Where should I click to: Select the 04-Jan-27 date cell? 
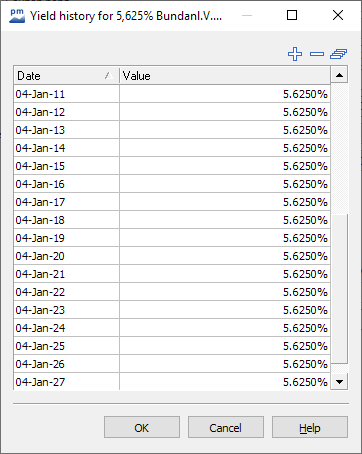click(66, 382)
